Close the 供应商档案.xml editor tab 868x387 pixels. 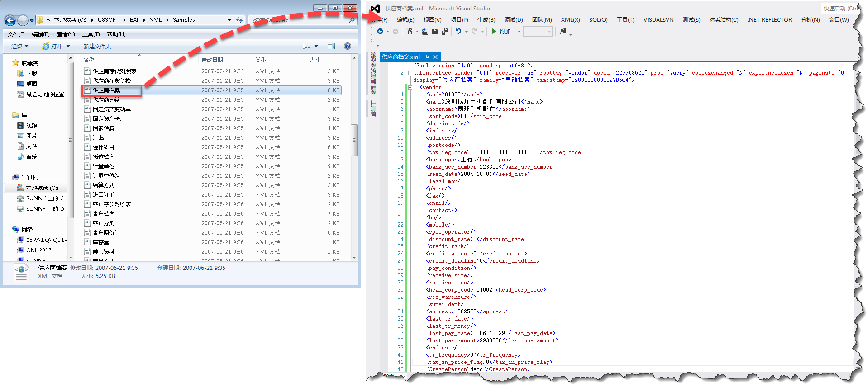[435, 57]
